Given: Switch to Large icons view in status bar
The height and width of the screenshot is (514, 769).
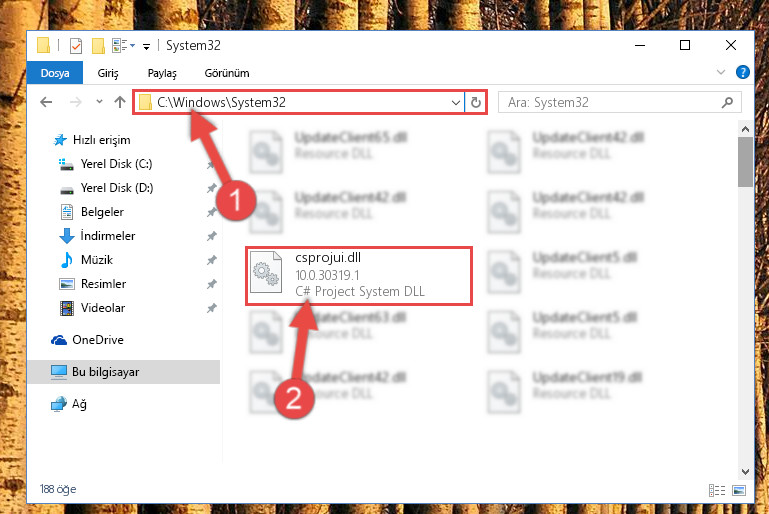Looking at the screenshot, I should (739, 490).
